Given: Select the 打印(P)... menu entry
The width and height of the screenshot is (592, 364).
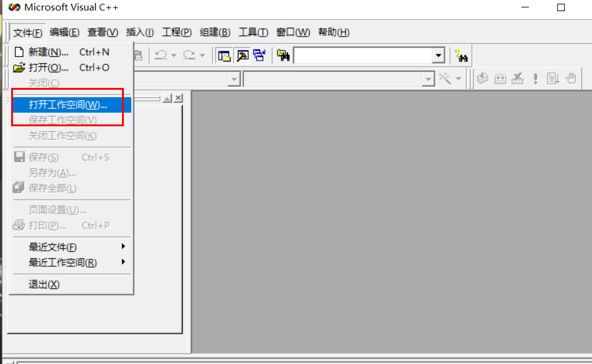Looking at the screenshot, I should (72, 225).
